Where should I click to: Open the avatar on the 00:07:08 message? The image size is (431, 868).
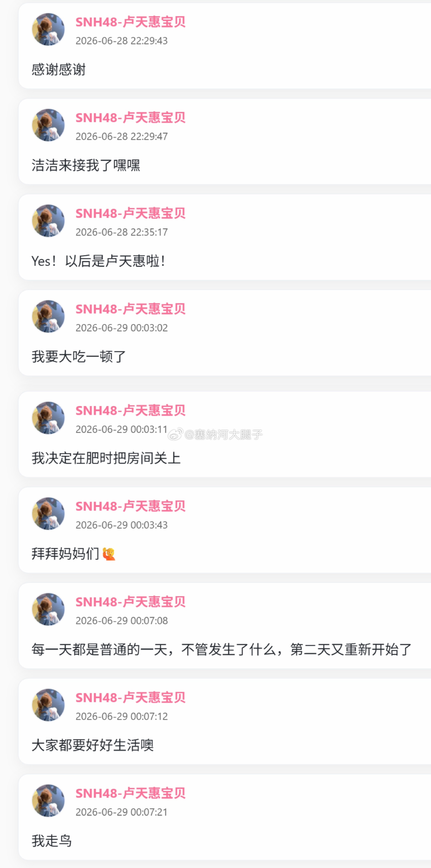point(48,609)
